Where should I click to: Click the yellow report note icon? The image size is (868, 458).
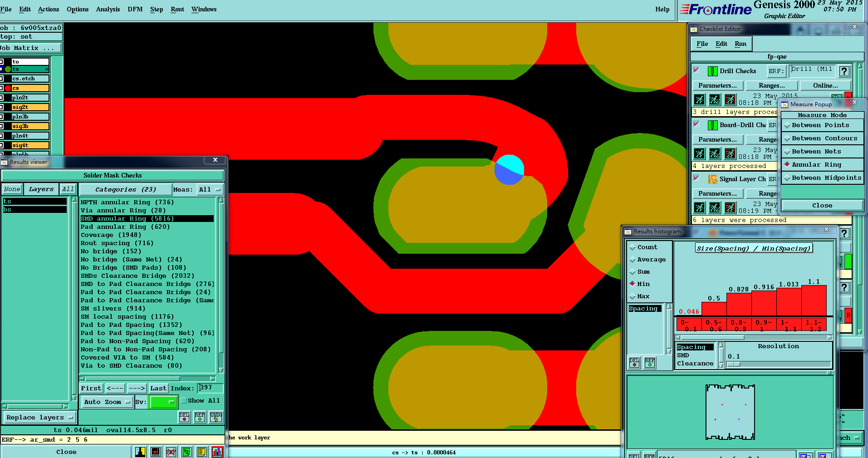pos(202,452)
